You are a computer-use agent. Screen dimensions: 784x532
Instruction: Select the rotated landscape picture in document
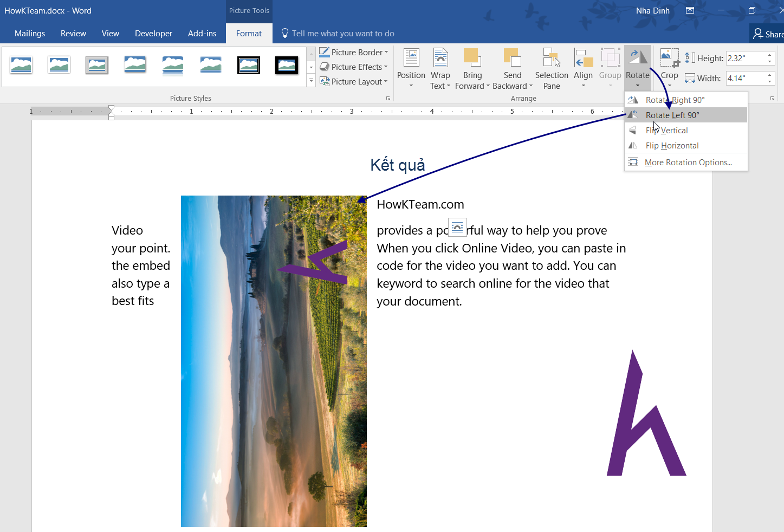[x=274, y=361]
